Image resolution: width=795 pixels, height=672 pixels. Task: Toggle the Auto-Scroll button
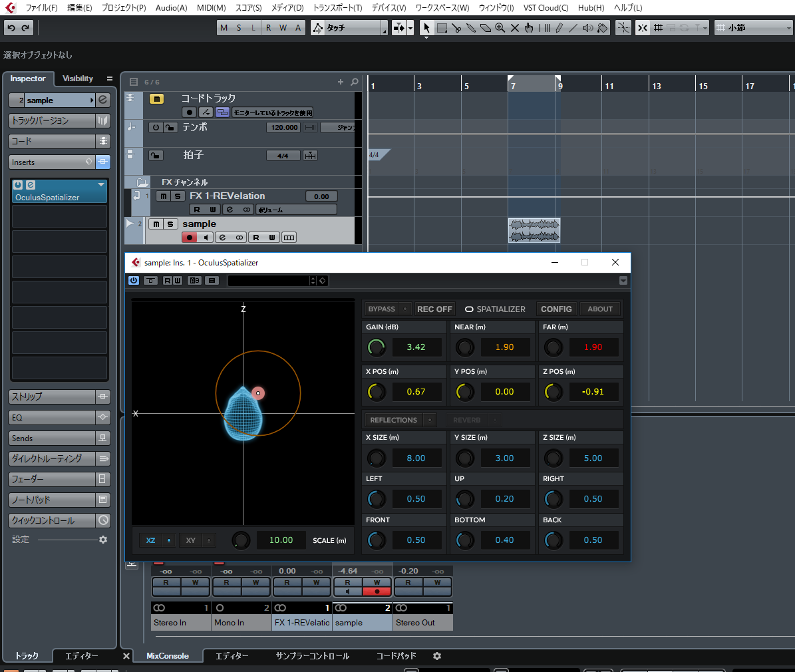point(400,28)
